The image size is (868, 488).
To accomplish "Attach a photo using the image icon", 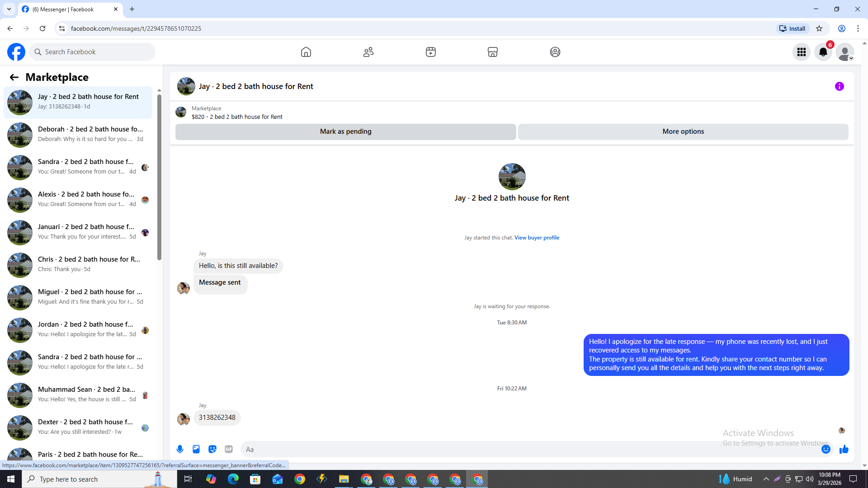I will click(x=196, y=449).
